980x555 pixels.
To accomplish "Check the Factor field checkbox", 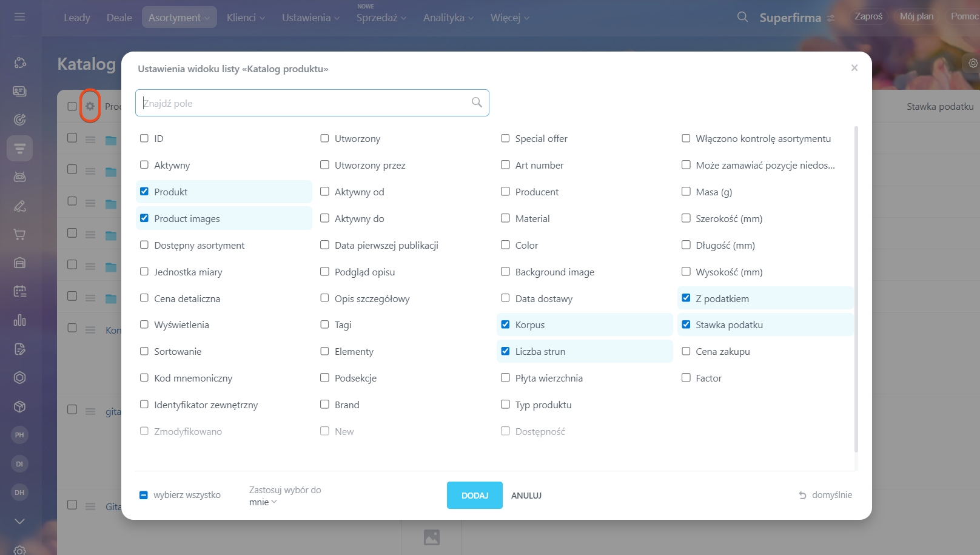I will tap(686, 377).
